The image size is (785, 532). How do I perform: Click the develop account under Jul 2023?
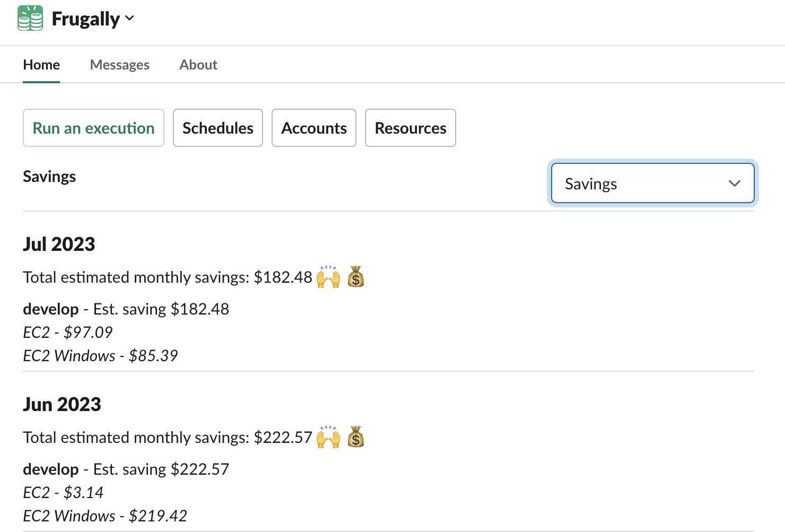click(51, 309)
